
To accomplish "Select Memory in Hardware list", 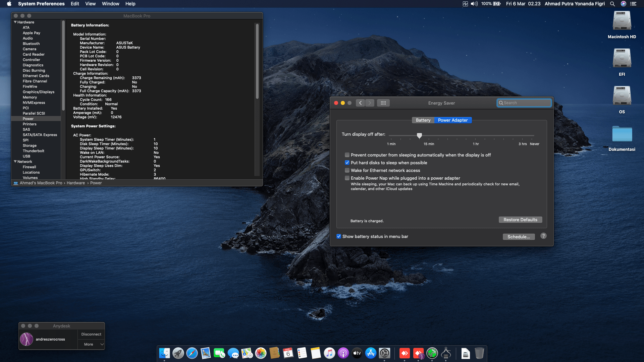I will pos(30,97).
